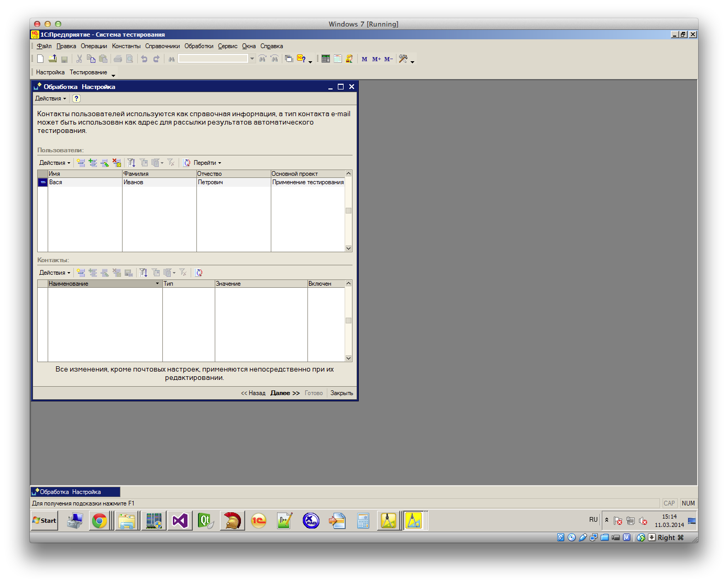Screen dimensions: 728x584
Task: Click the copy-row icon in Пользователи toolbar
Action: tap(93, 163)
